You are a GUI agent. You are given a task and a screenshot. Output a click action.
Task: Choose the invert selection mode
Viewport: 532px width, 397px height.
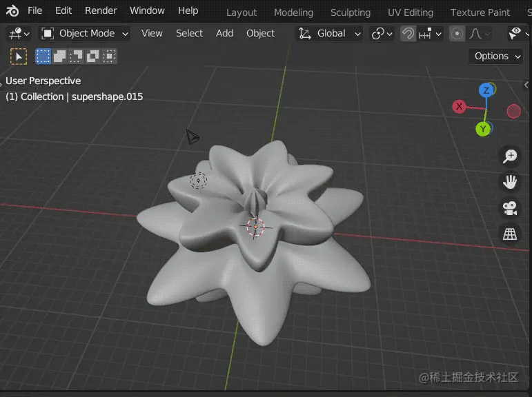(x=93, y=56)
